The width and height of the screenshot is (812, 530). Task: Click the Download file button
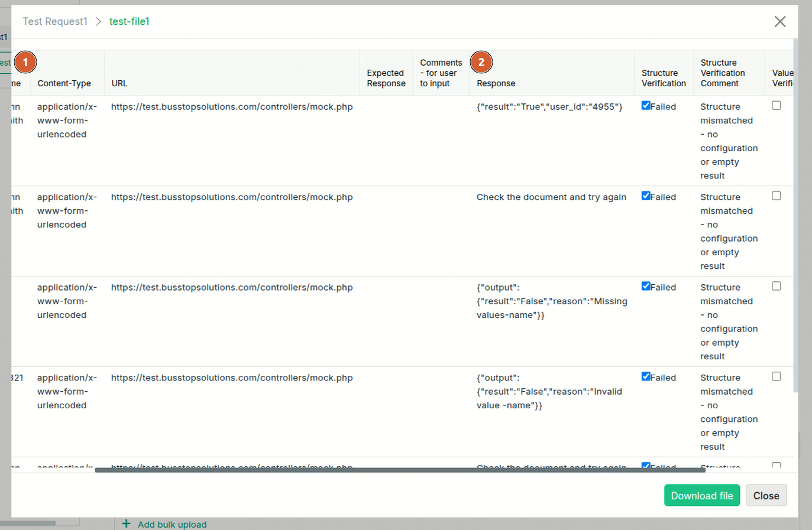coord(701,496)
